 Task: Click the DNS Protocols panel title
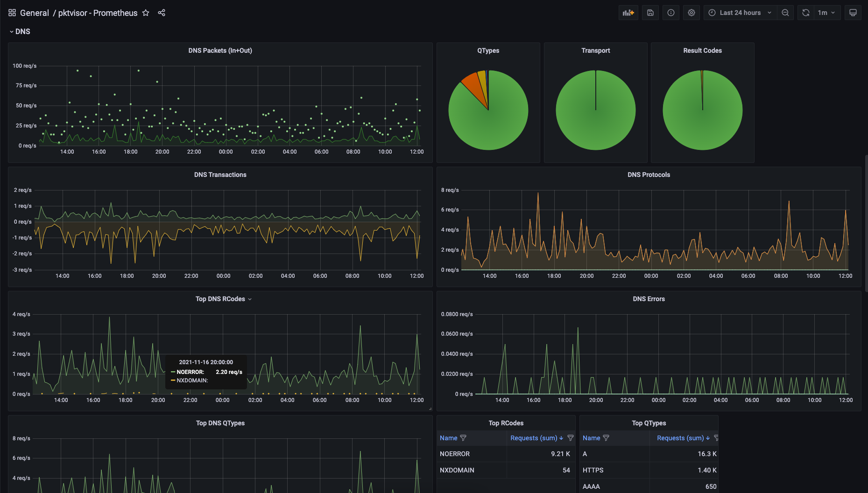coord(649,175)
